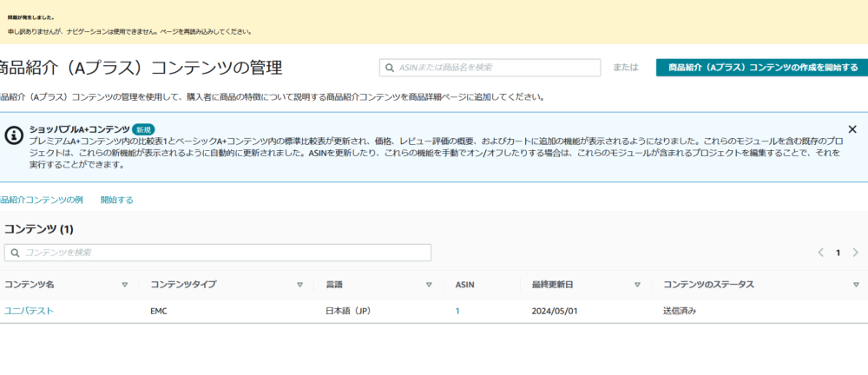Click the ASIN column header
The image size is (868, 375).
click(x=464, y=285)
